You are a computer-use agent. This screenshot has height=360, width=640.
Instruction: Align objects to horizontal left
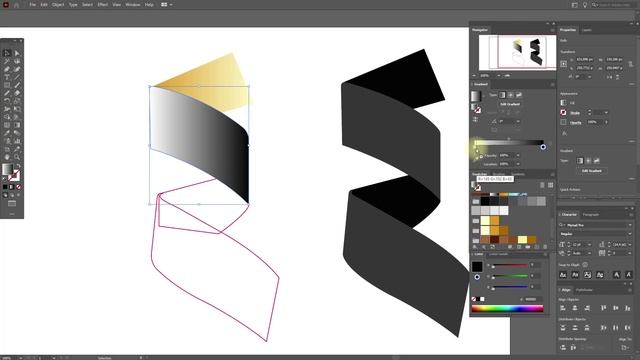[x=563, y=308]
